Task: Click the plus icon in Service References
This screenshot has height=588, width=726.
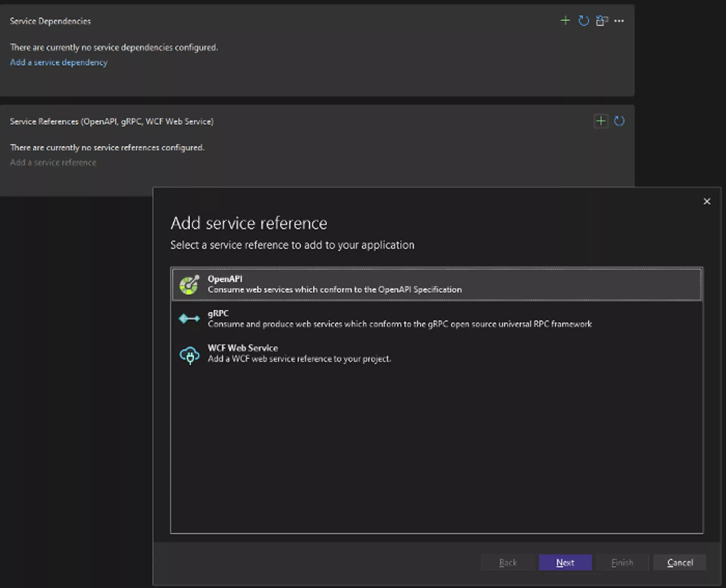Action: click(601, 121)
